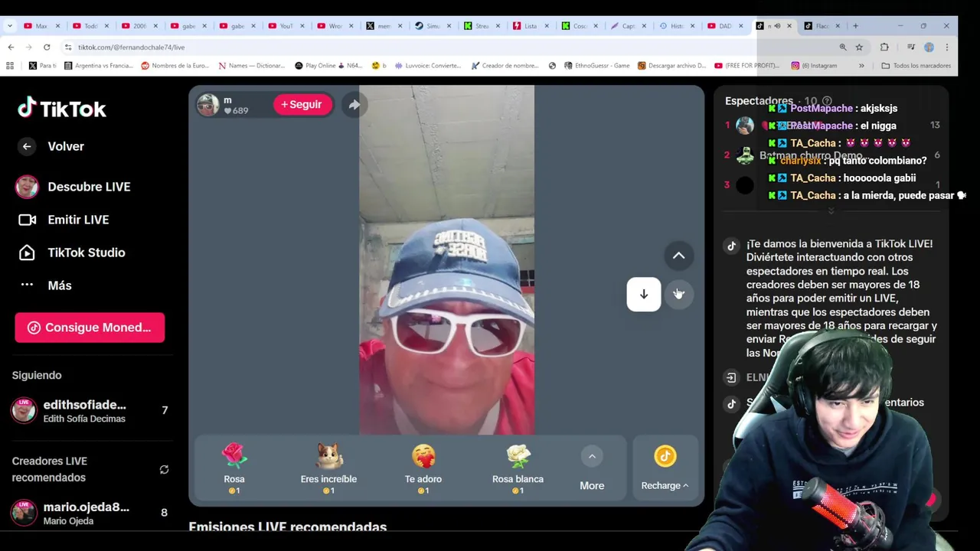The width and height of the screenshot is (980, 551).
Task: Open the Recharge coins menu
Action: click(665, 468)
